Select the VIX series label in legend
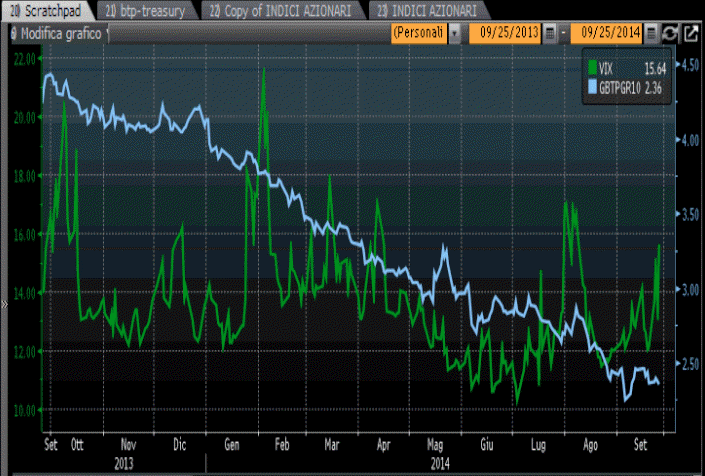Image resolution: width=705 pixels, height=476 pixels. click(x=606, y=68)
